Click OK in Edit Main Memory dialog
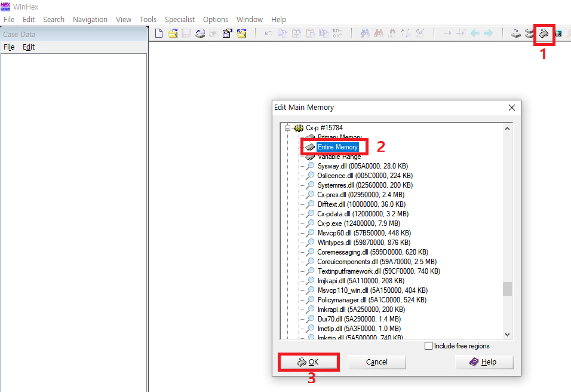Image resolution: width=571 pixels, height=392 pixels. (308, 362)
